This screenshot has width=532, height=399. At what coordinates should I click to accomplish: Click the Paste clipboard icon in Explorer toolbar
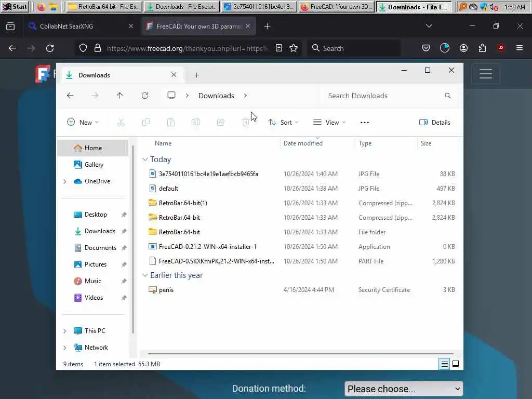[x=171, y=123]
